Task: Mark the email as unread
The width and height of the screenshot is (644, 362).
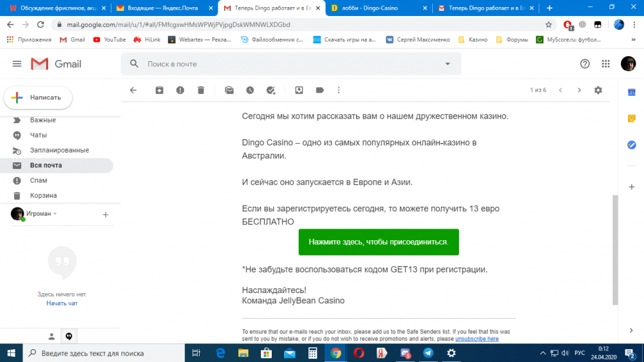Action: [x=229, y=90]
